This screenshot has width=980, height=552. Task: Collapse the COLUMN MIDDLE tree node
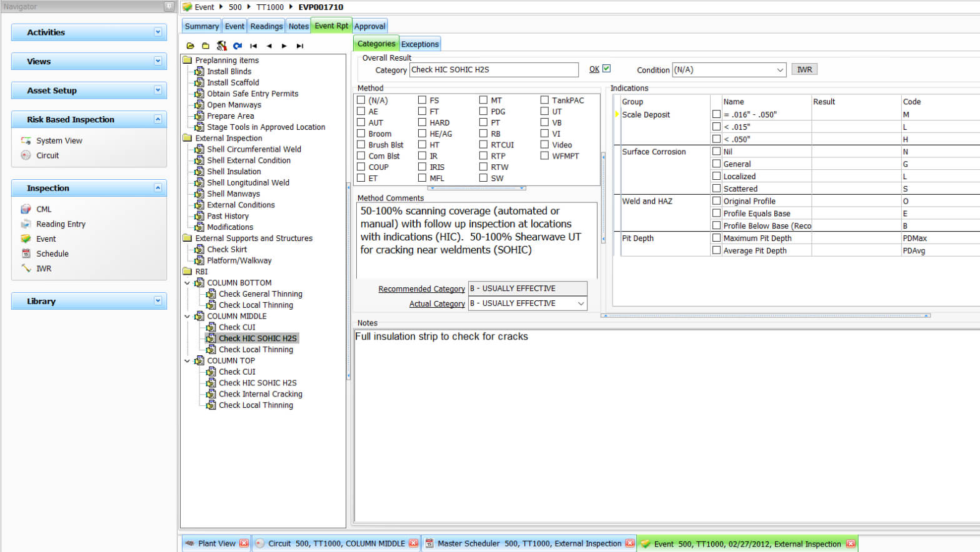coord(187,317)
